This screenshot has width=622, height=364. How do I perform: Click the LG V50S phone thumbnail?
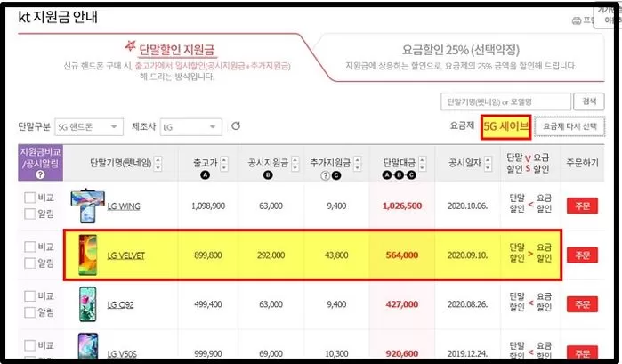(88, 346)
